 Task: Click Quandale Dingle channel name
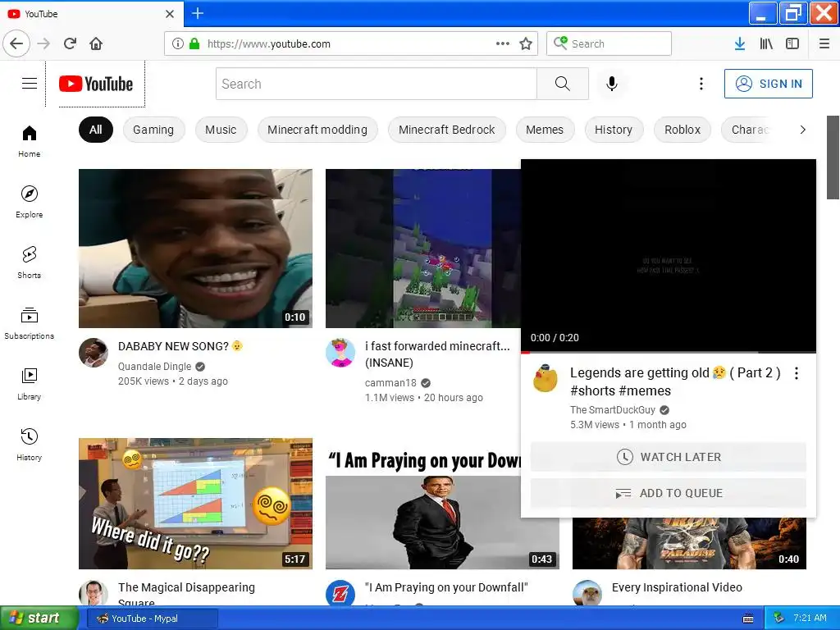[155, 367]
